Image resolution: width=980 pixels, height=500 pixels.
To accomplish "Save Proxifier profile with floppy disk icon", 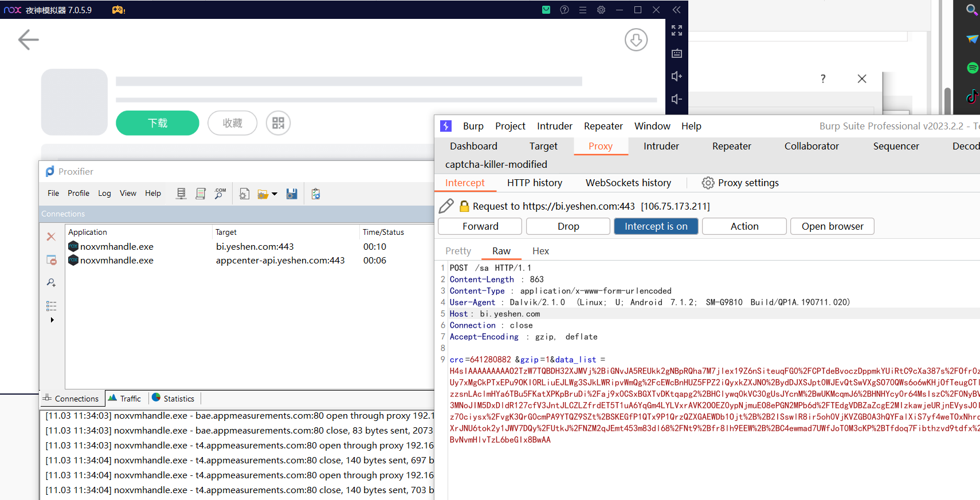I will point(292,194).
